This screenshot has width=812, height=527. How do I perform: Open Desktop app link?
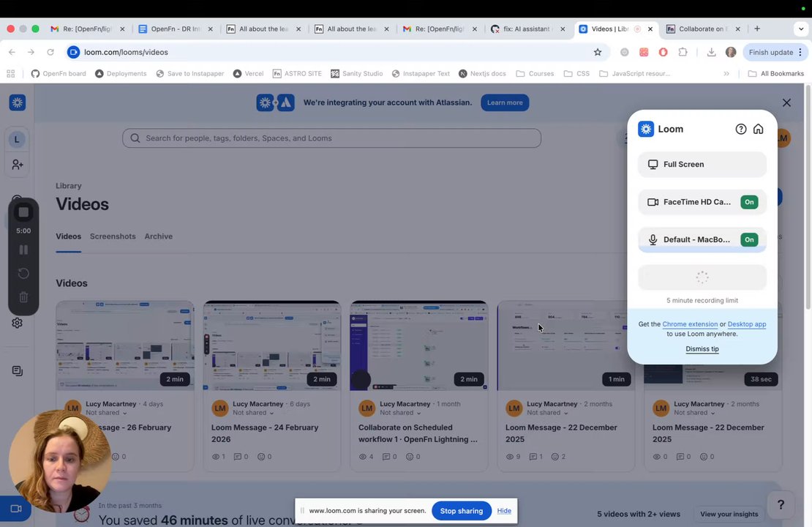[747, 324]
